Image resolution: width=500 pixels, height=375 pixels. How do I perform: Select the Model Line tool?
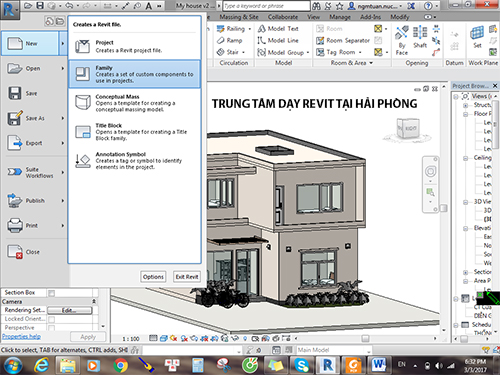[278, 40]
